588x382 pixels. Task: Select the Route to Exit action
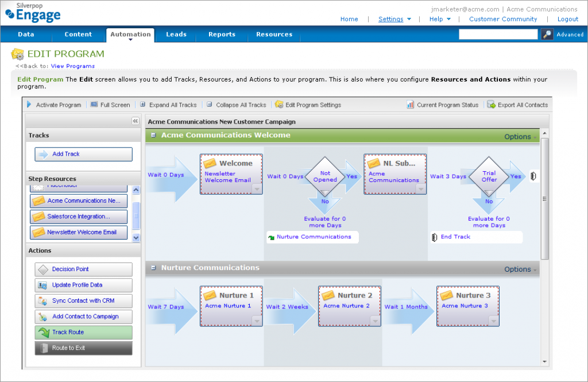point(83,348)
